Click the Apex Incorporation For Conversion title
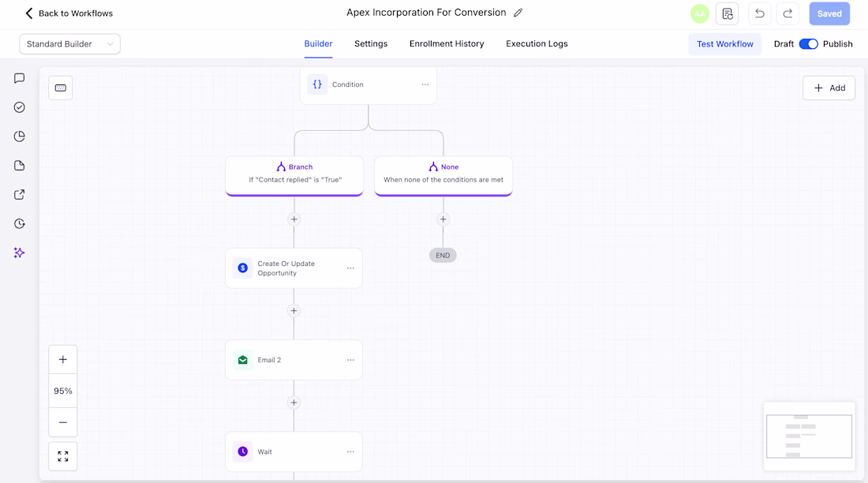The width and height of the screenshot is (868, 483). pyautogui.click(x=426, y=13)
